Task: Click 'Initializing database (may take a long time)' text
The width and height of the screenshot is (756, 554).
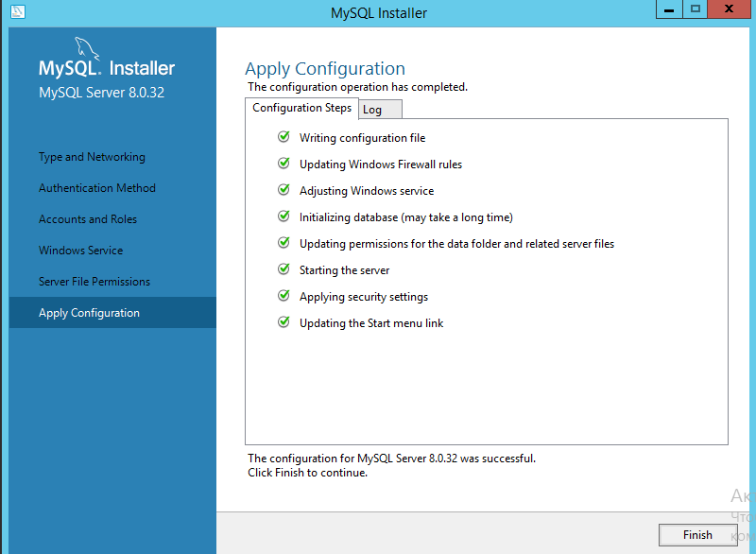Action: (x=406, y=217)
